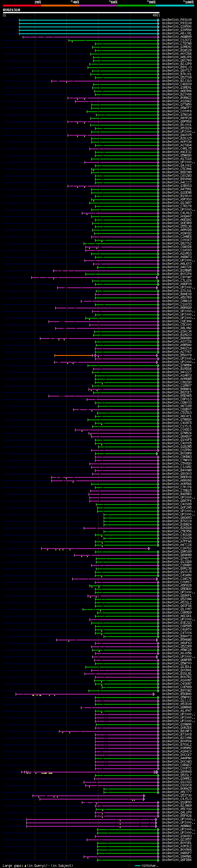Click the orange alignment segment in B5GVY9 row
The width and height of the screenshot is (197, 868).
[74, 356]
